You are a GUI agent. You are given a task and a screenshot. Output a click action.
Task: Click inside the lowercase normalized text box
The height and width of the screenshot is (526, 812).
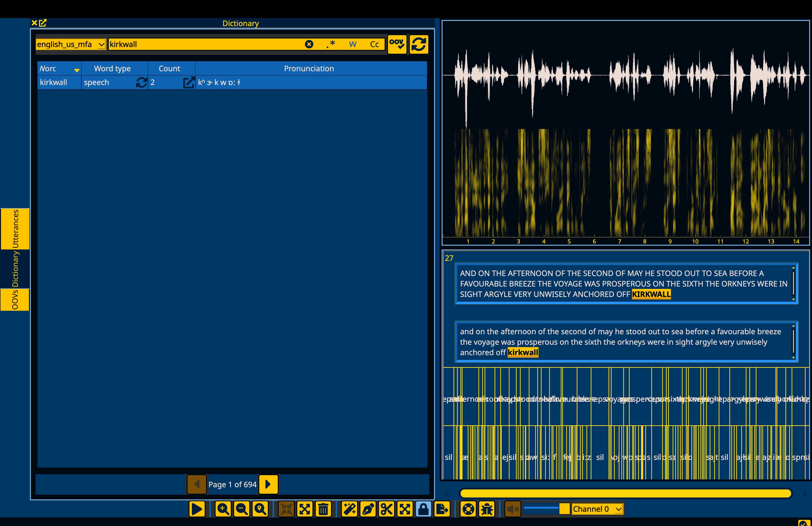pyautogui.click(x=626, y=342)
